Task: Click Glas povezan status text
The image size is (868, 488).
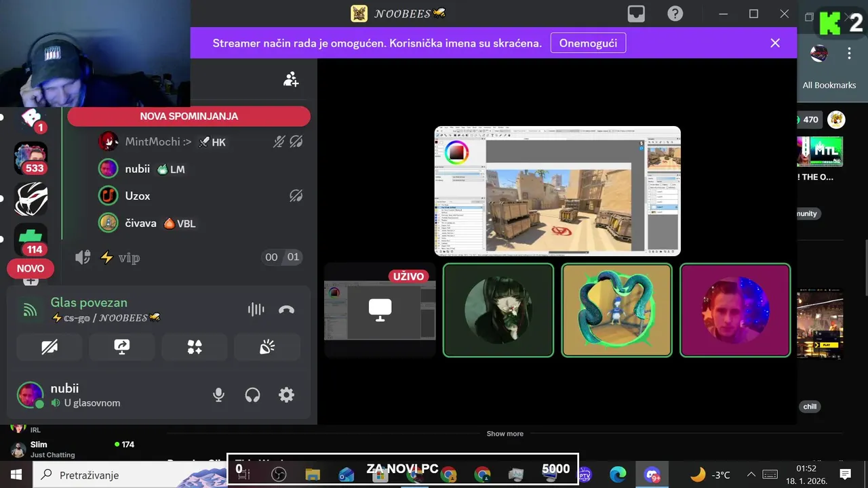Action: pyautogui.click(x=89, y=302)
